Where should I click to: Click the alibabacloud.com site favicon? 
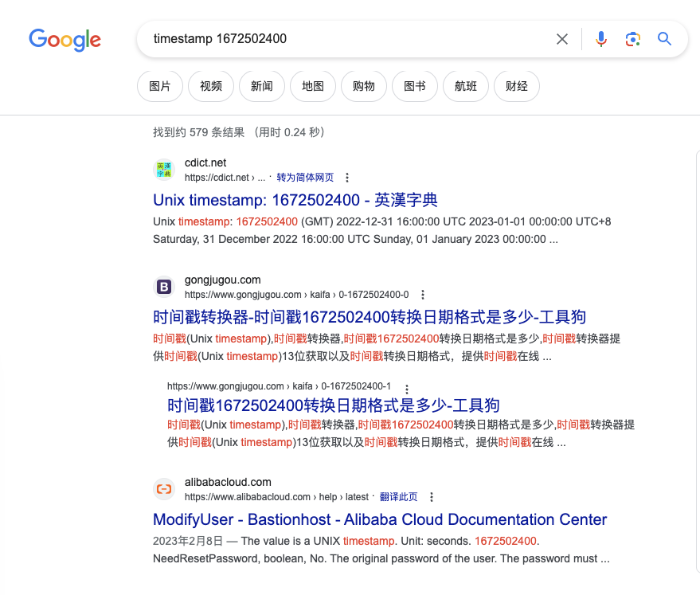pos(164,488)
